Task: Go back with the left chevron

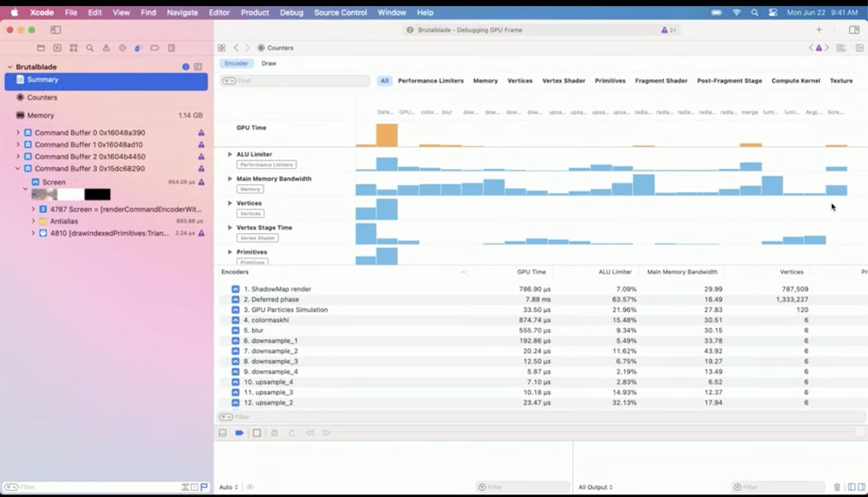Action: (x=237, y=48)
